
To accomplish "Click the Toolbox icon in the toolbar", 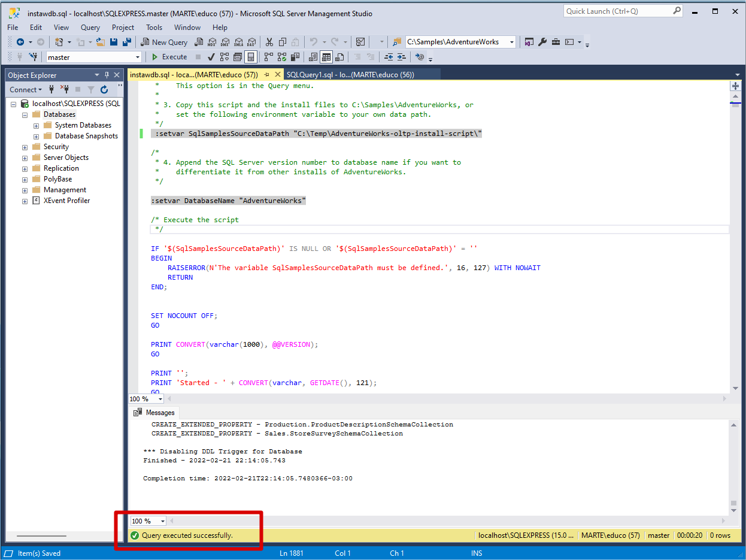I will pyautogui.click(x=556, y=42).
